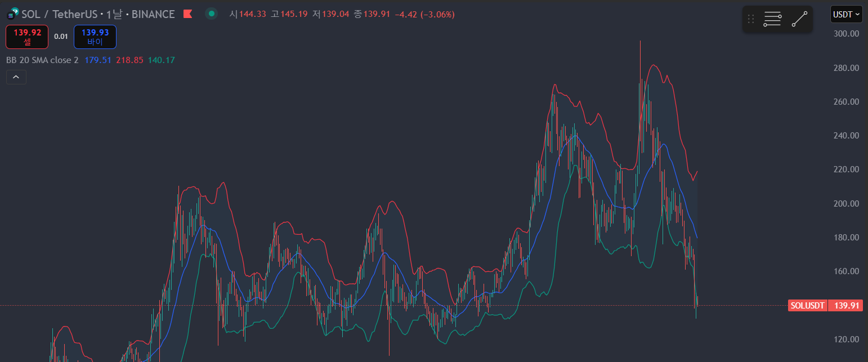Click the open price 시144.33
This screenshot has width=868, height=362.
click(247, 14)
